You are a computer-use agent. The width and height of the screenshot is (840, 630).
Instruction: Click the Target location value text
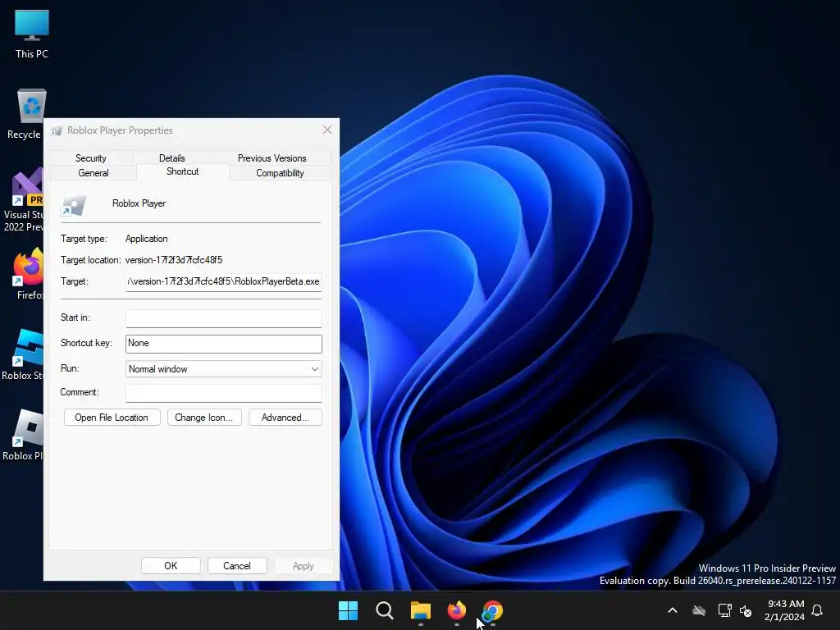174,260
